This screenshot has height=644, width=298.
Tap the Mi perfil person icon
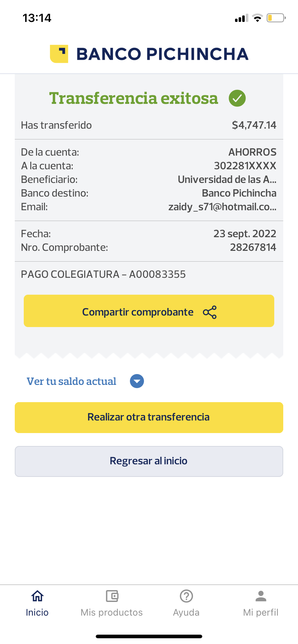[x=261, y=596]
